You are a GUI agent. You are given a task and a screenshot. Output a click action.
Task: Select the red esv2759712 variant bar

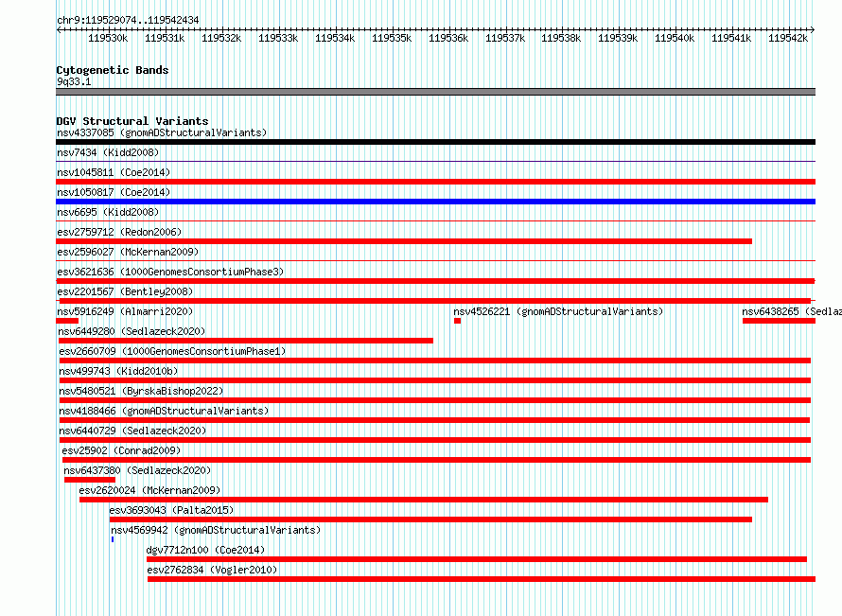point(404,241)
